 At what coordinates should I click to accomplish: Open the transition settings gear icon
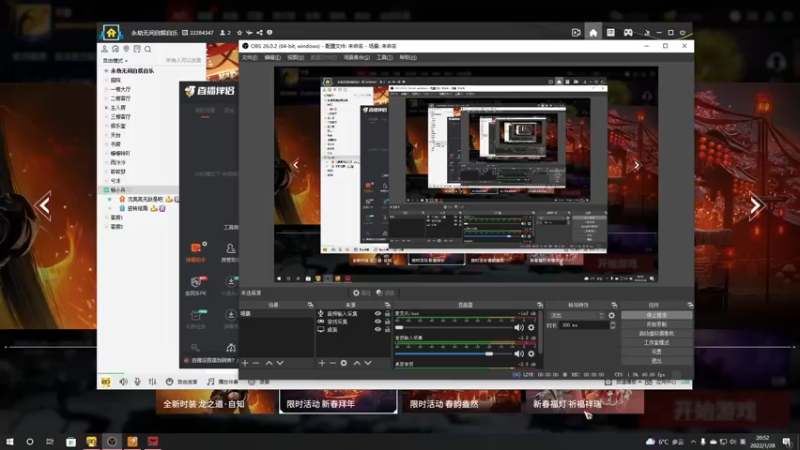(612, 315)
